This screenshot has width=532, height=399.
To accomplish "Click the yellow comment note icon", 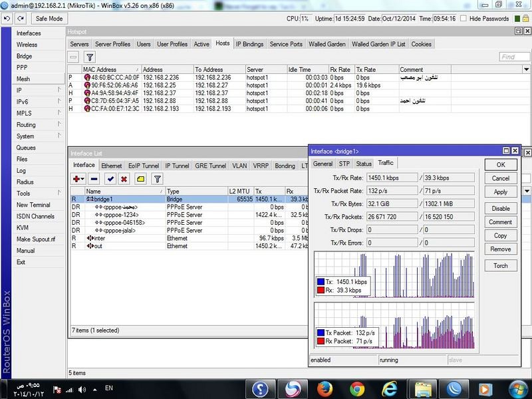I will 140,179.
